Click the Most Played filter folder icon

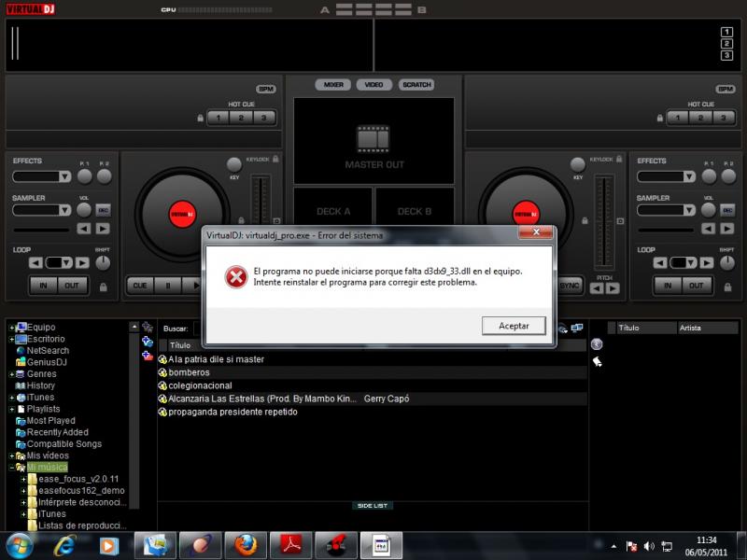coord(20,421)
